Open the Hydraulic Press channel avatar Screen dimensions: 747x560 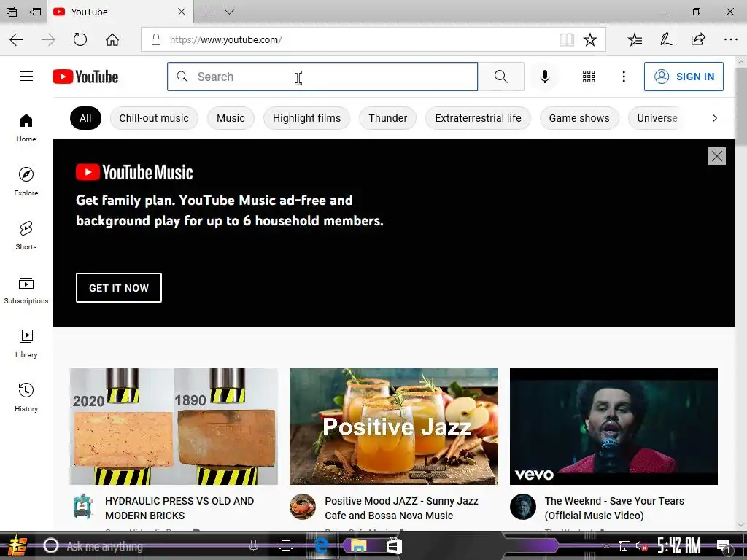(x=83, y=506)
